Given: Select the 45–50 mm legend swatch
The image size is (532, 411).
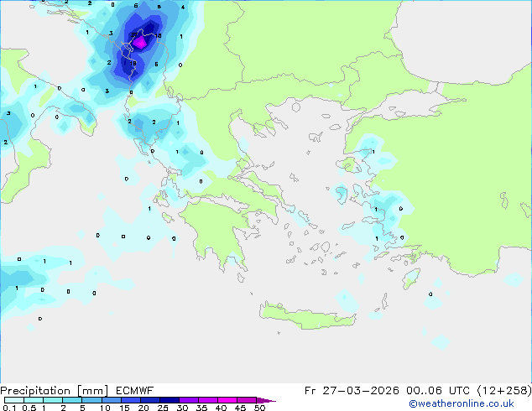Looking at the screenshot, I should pos(247,400).
